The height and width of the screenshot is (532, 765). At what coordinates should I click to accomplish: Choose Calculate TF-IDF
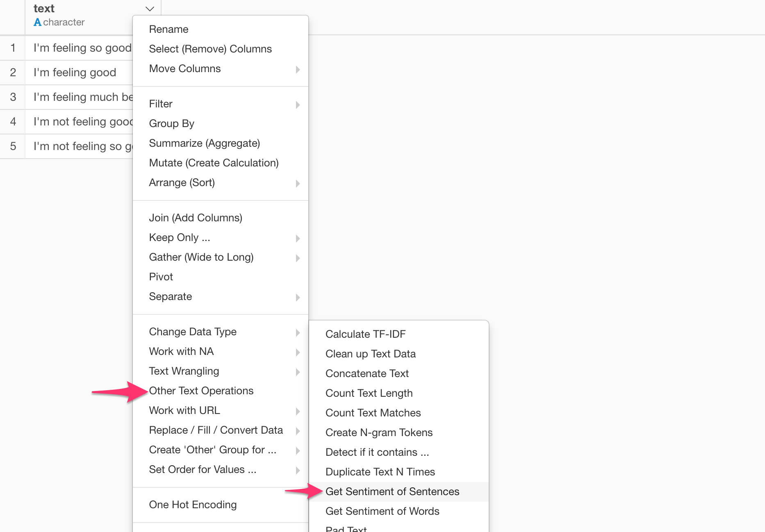coord(365,334)
